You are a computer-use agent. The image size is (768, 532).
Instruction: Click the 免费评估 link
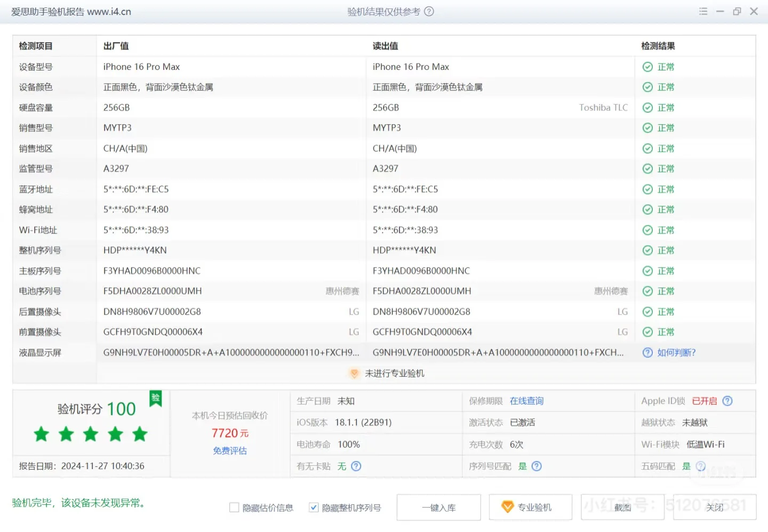coord(229,450)
